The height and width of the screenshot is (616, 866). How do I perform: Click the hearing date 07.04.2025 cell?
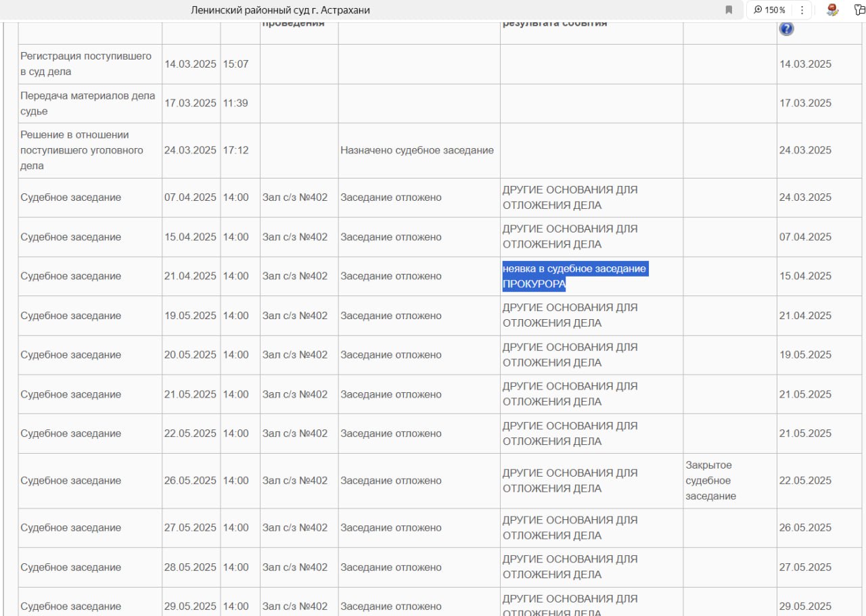pos(190,197)
